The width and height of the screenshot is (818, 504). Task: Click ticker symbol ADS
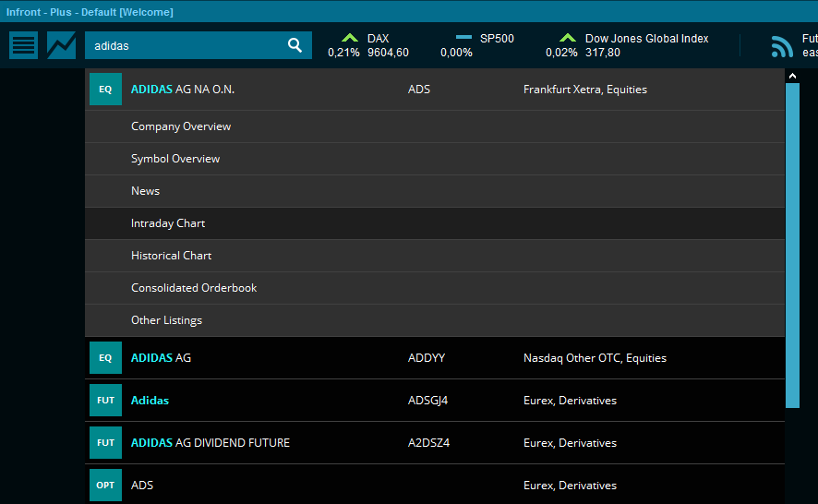click(x=419, y=90)
